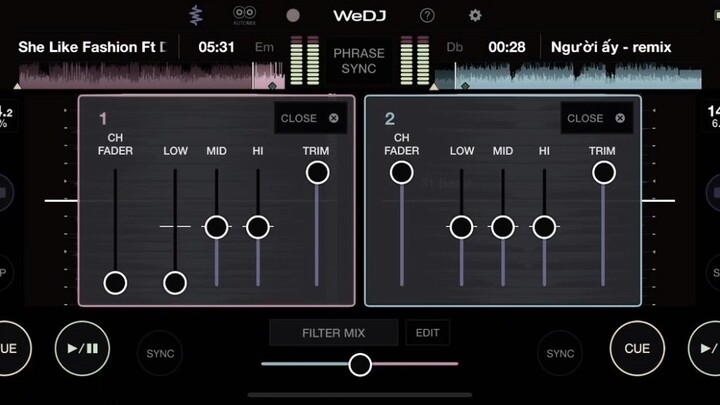Click the pink left deck waveform overview
The image size is (720, 405).
(152, 75)
